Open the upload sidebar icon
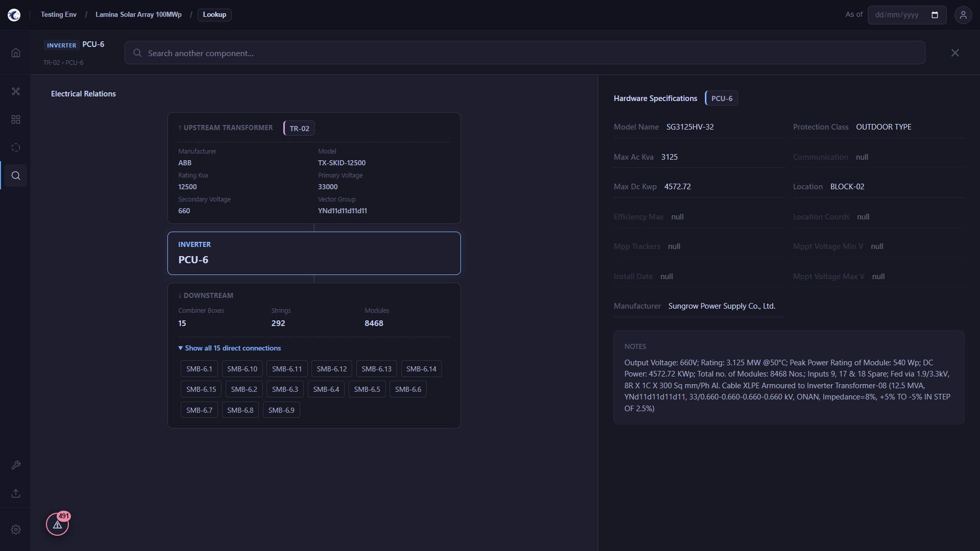 [x=16, y=493]
